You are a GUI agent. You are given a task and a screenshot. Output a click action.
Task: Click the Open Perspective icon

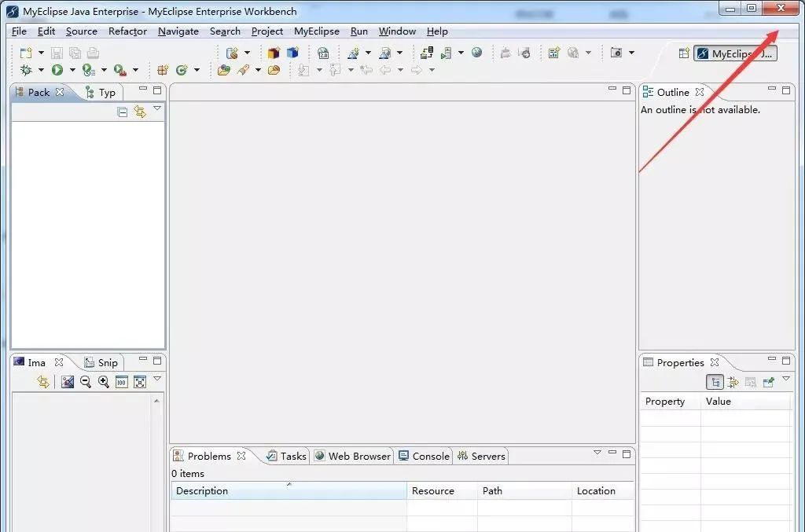pyautogui.click(x=684, y=53)
